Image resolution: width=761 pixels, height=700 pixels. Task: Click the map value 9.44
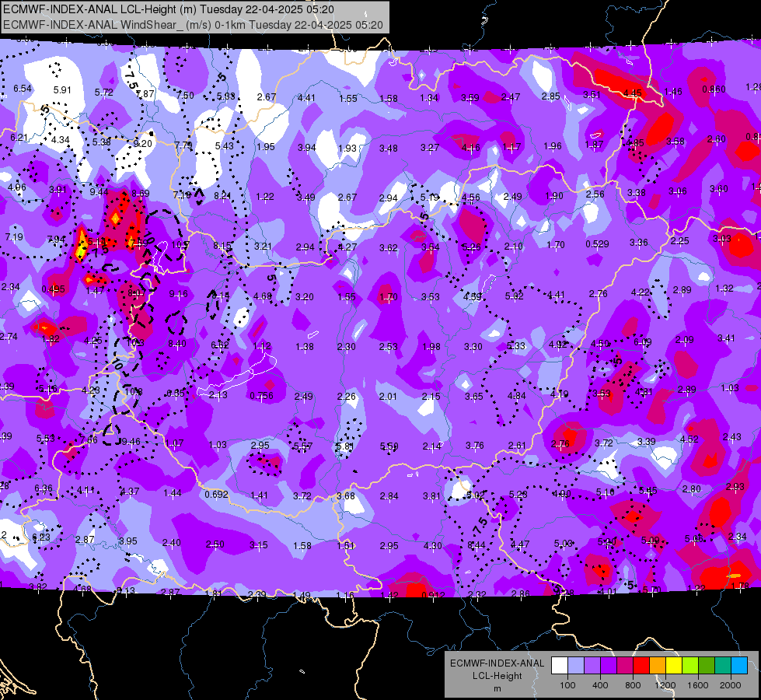coord(99,192)
